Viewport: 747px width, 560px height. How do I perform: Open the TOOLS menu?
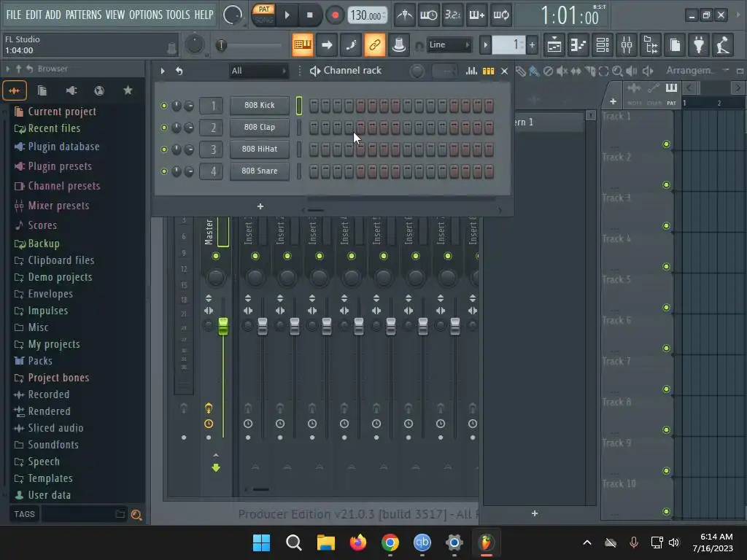pyautogui.click(x=178, y=15)
